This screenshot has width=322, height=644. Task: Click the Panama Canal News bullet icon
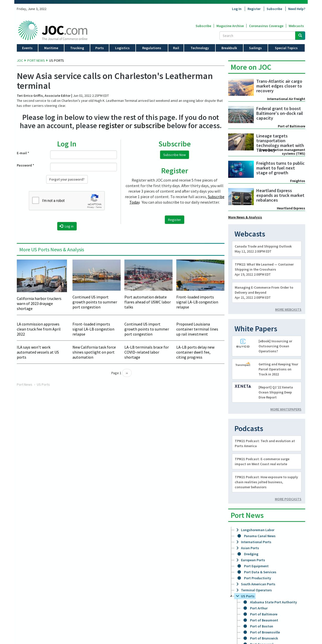point(239,536)
